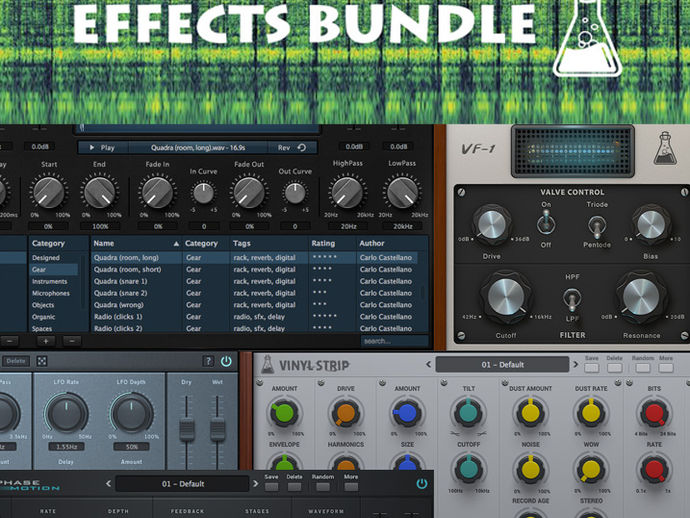Screen dimensions: 690x518
Task: Click the VF-1 Drive knob
Action: (492, 224)
